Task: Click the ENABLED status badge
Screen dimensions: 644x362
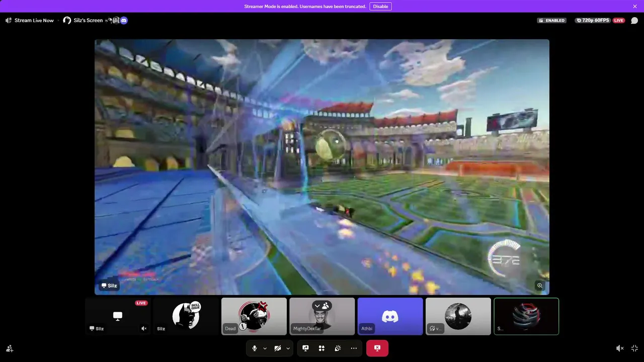Action: (x=552, y=21)
